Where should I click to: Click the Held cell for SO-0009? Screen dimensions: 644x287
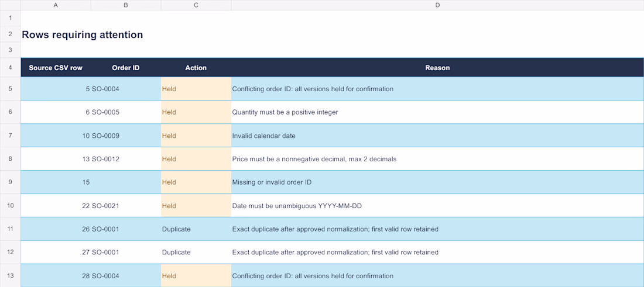(196, 135)
